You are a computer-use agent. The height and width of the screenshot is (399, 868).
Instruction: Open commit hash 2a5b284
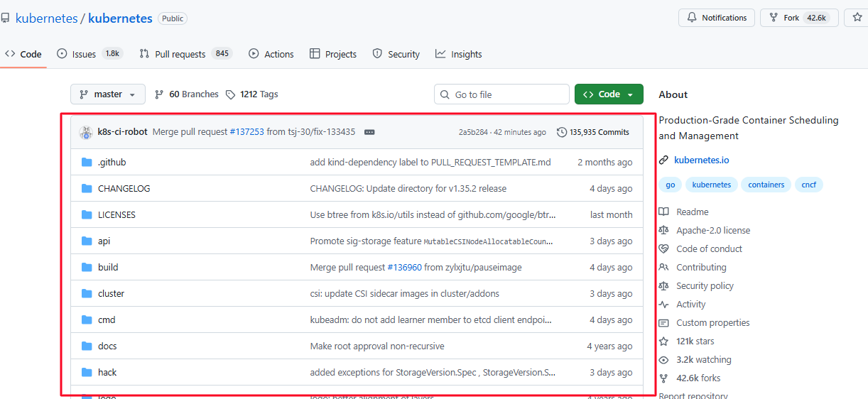(x=473, y=132)
